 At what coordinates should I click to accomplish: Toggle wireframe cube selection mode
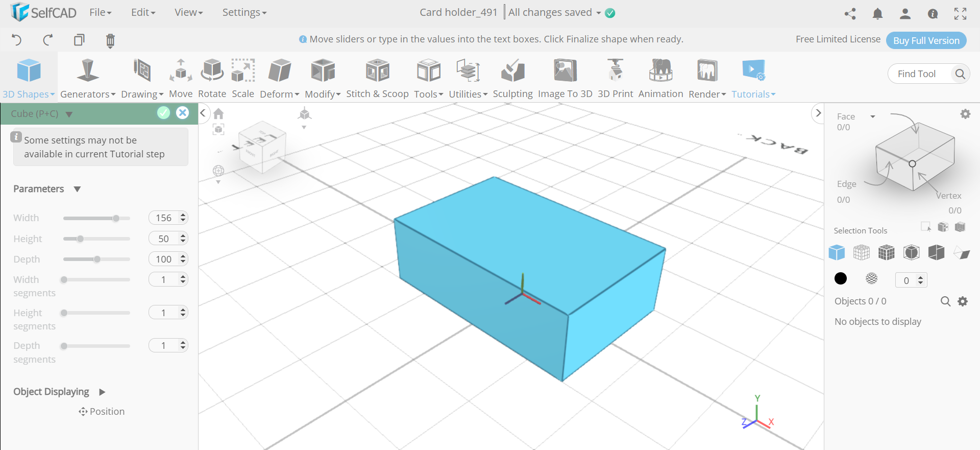tap(862, 252)
